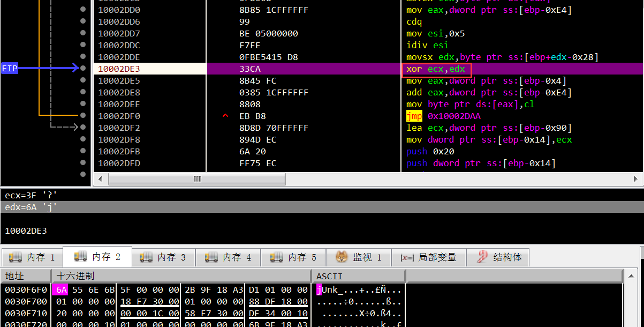Click address 10002DF2
Screen dimensions: 644x327
tap(119, 128)
